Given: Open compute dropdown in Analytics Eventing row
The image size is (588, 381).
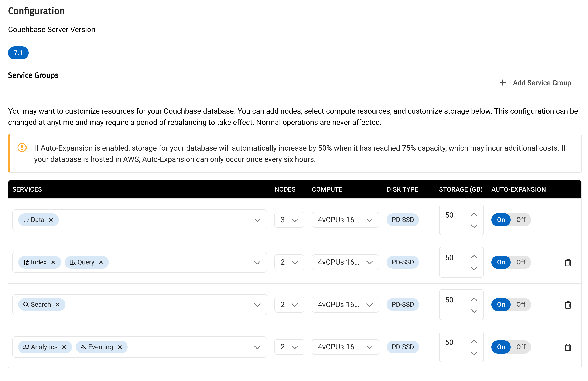Looking at the screenshot, I should (x=345, y=347).
